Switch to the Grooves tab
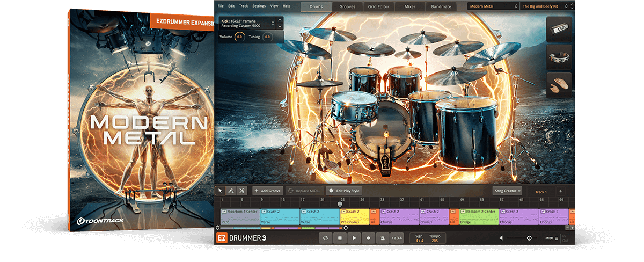 (x=347, y=6)
